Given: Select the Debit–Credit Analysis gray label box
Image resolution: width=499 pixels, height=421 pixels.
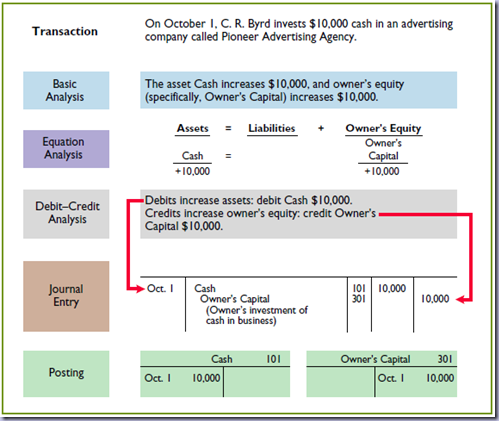Looking at the screenshot, I should (x=66, y=214).
